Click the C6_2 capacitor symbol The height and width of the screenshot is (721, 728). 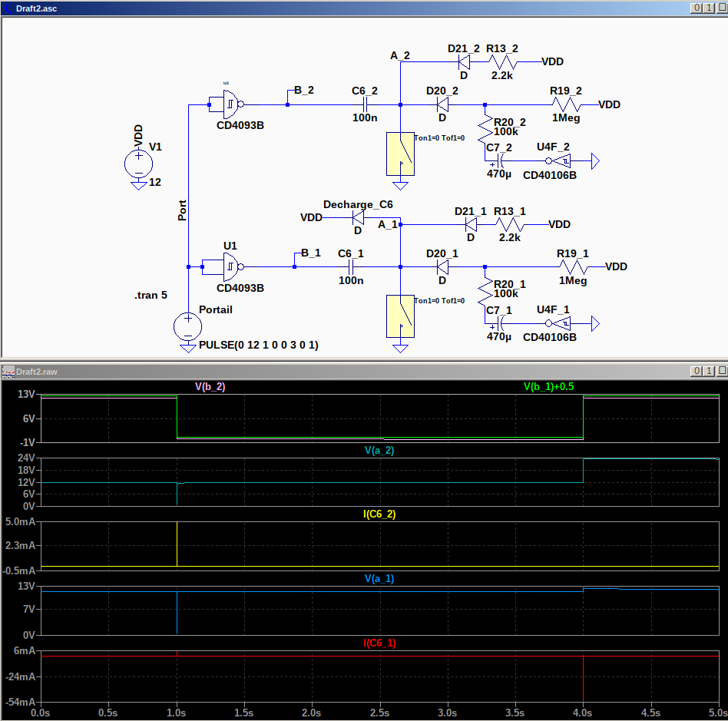coord(365,104)
